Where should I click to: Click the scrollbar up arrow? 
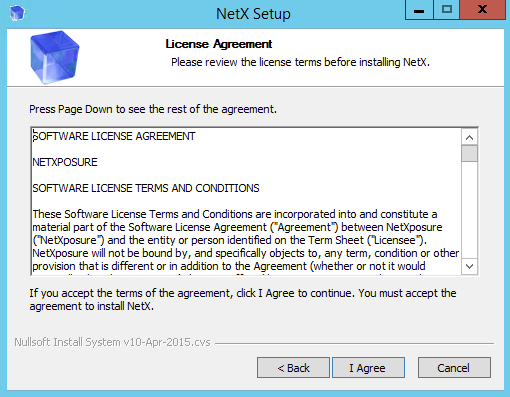[x=470, y=137]
